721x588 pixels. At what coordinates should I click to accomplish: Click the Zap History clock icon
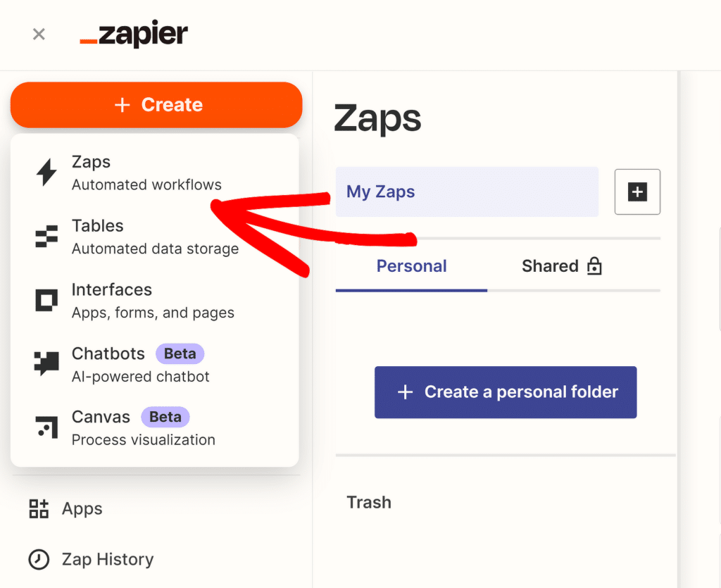tap(39, 559)
